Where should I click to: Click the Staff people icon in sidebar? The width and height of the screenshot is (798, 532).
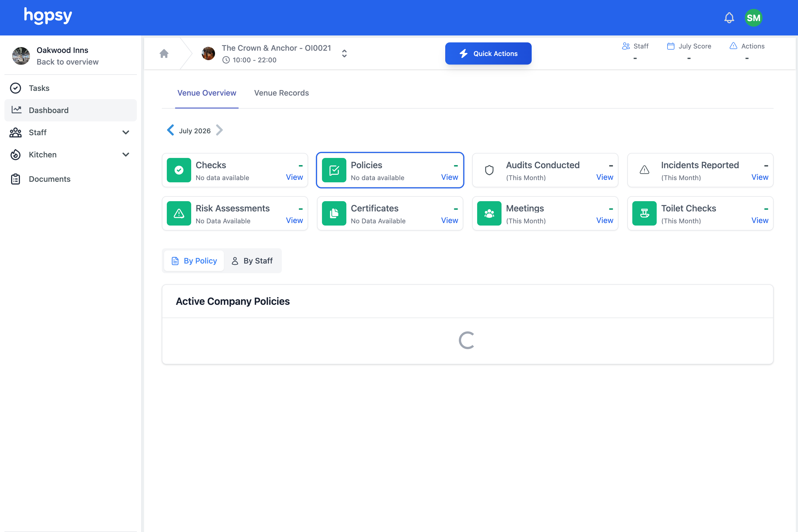pyautogui.click(x=16, y=132)
